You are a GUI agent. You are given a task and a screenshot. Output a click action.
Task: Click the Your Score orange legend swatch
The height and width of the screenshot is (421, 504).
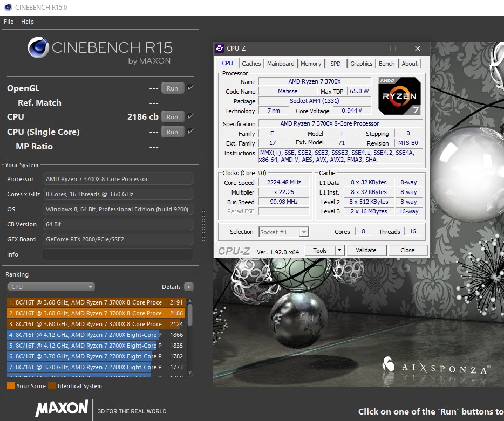point(11,385)
